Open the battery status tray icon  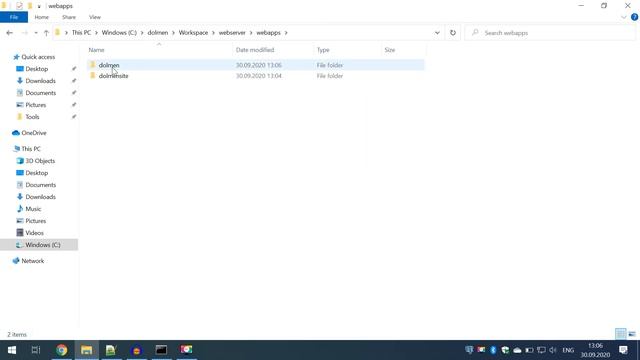(x=529, y=350)
